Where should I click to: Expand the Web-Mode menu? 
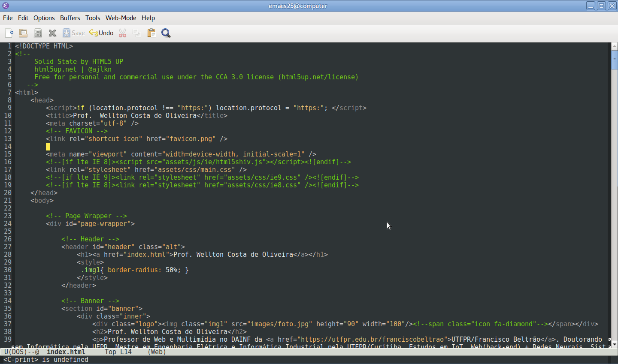[121, 18]
